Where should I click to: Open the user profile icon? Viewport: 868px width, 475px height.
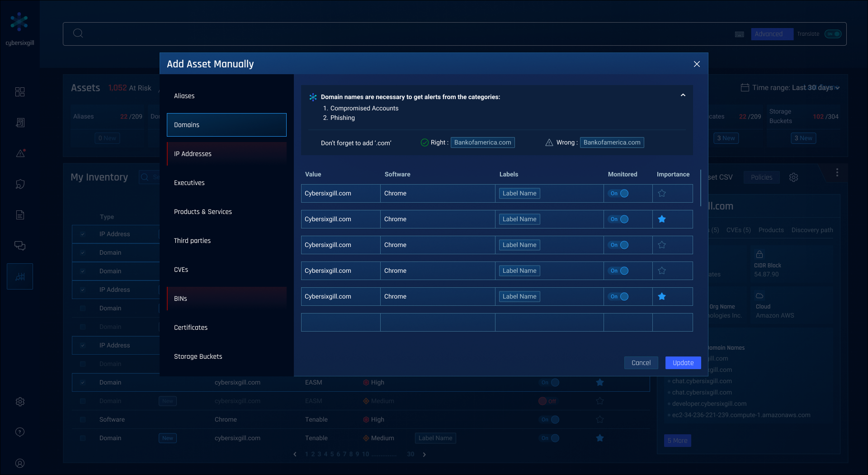point(20,463)
